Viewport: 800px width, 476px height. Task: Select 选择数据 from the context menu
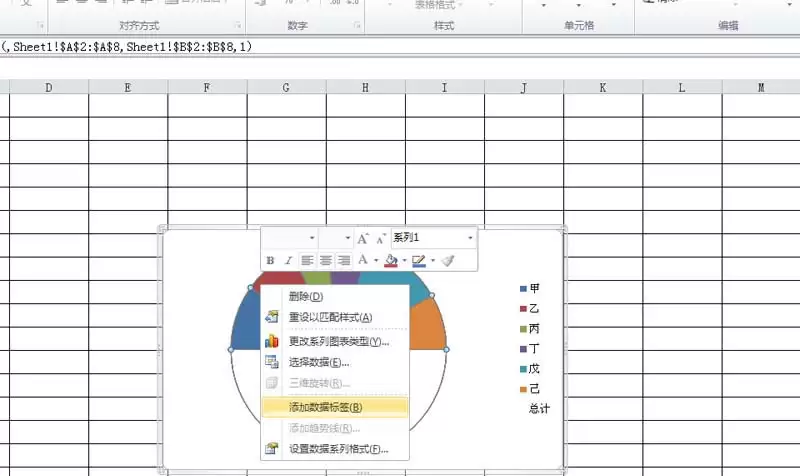(x=318, y=362)
